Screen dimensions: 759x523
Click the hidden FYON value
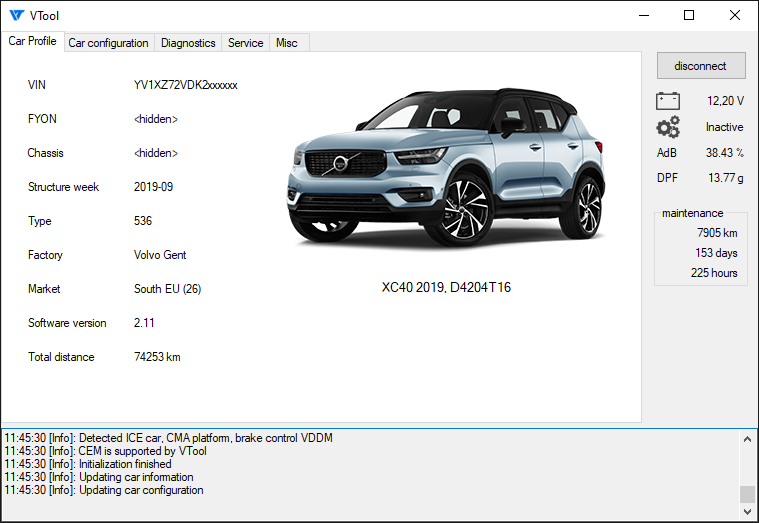pos(156,119)
